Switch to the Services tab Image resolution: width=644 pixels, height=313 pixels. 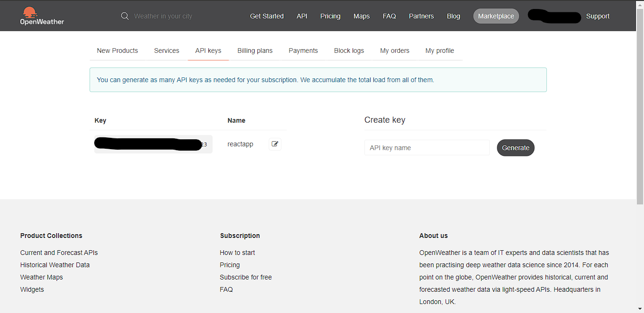click(x=166, y=51)
